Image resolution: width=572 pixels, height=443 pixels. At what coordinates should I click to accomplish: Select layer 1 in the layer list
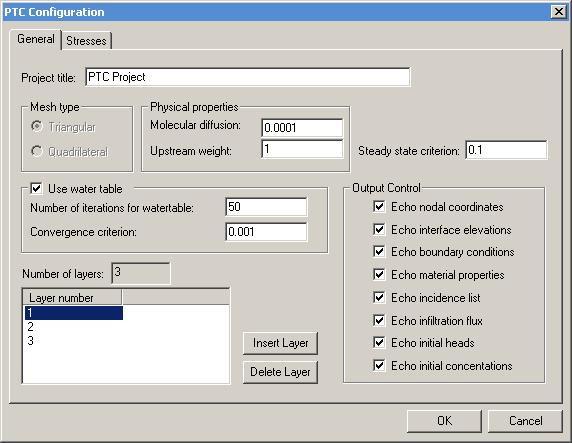[x=74, y=313]
